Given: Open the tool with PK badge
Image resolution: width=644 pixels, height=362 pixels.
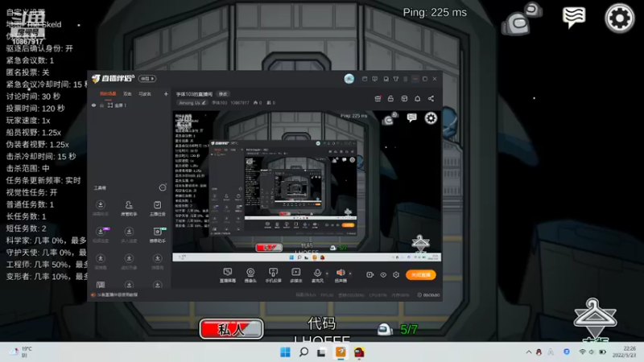Looking at the screenshot, I should (x=101, y=235).
